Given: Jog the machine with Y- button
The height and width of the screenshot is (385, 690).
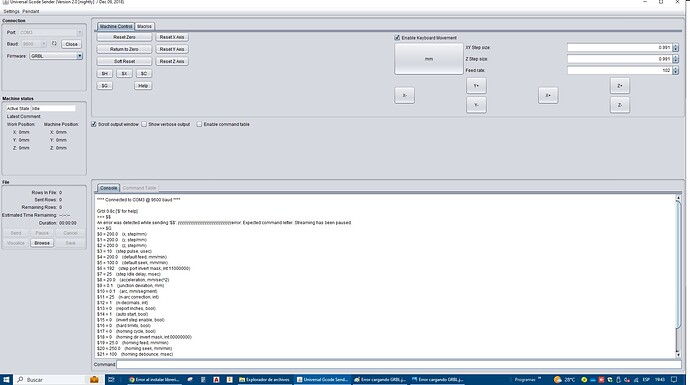Looking at the screenshot, I should (476, 105).
